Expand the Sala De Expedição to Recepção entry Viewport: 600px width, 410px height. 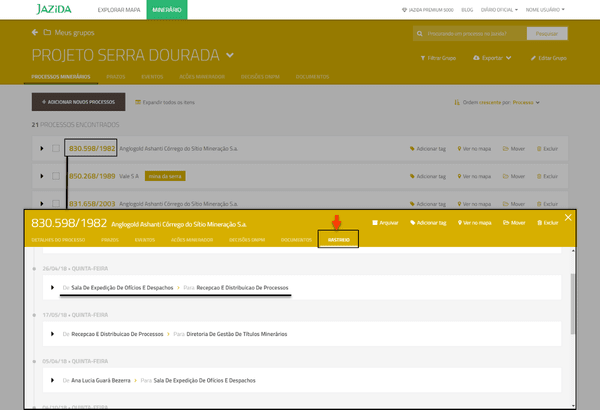coord(53,287)
